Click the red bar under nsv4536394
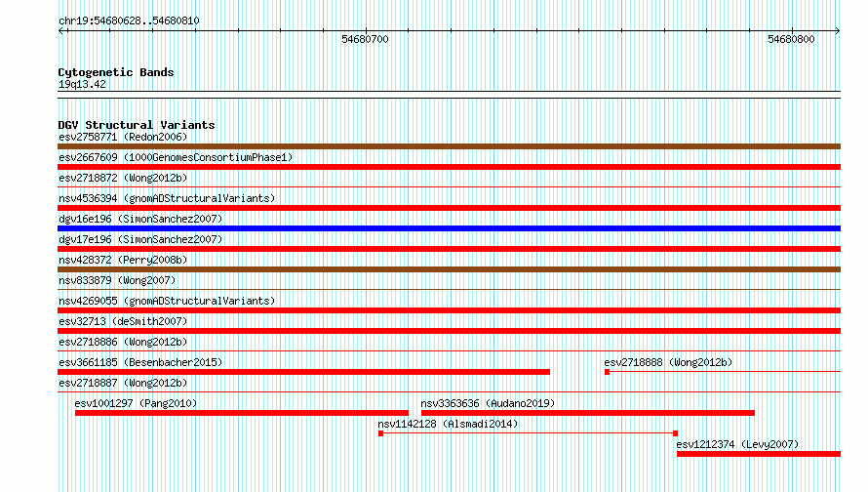The width and height of the screenshot is (868, 492). [449, 208]
